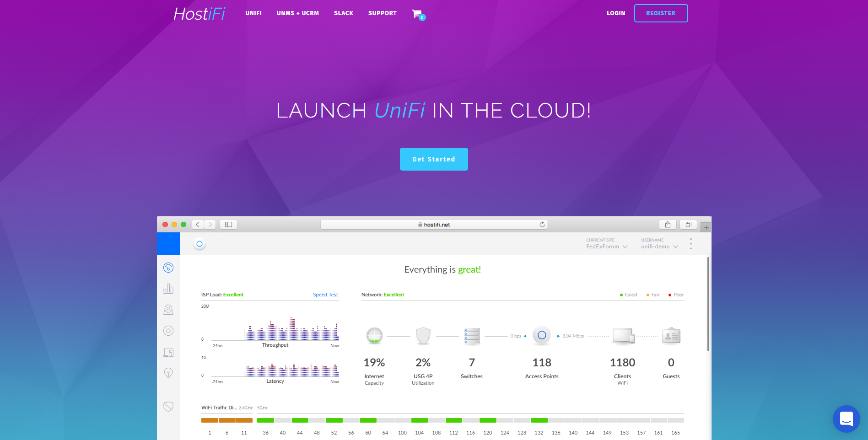
Task: Click the 8.04 Mbps rate label
Action: [x=573, y=336]
